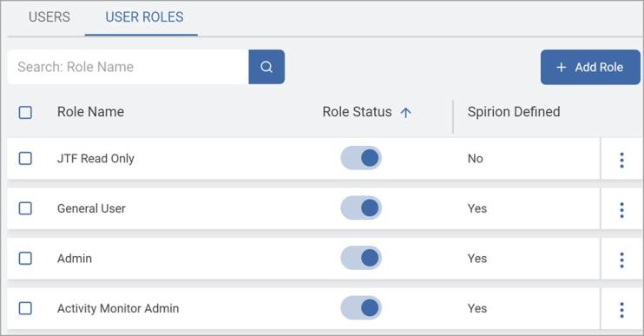Image resolution: width=644 pixels, height=336 pixels.
Task: Check the select-all checkbox in header
Action: (25, 112)
